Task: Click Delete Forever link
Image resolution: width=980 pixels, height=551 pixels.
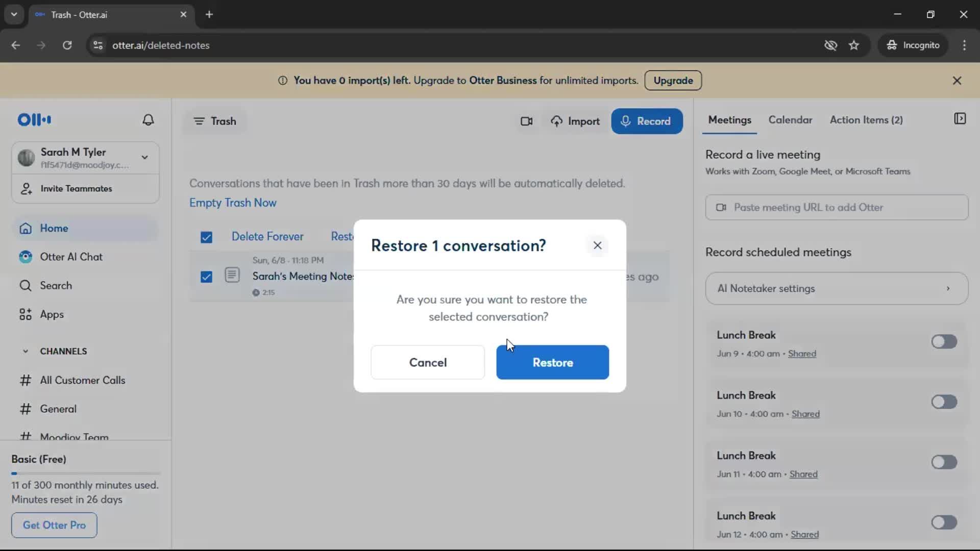Action: 267,237
